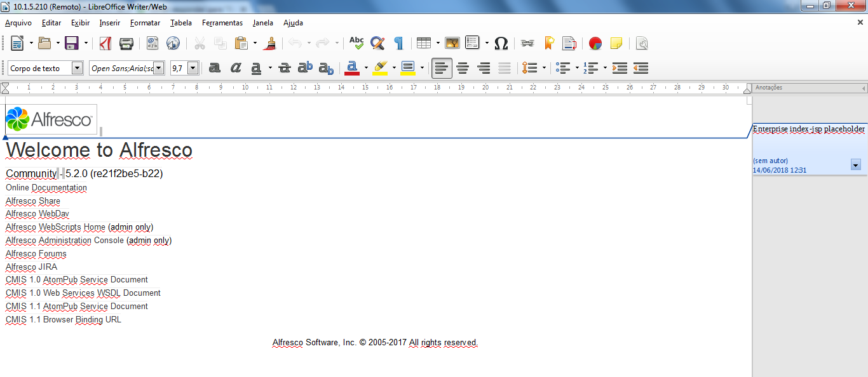Open the paragraph style dropdown 'Corpo de texto'
The image size is (868, 377).
click(78, 68)
